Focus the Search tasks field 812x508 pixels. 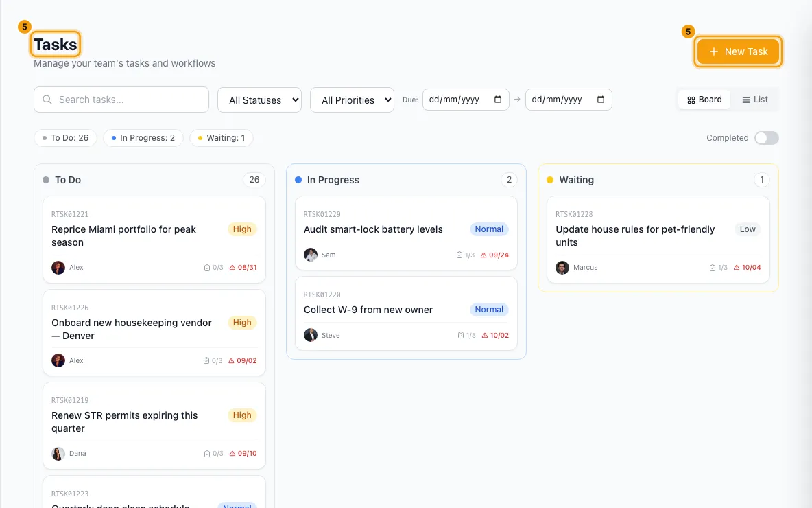[121, 100]
